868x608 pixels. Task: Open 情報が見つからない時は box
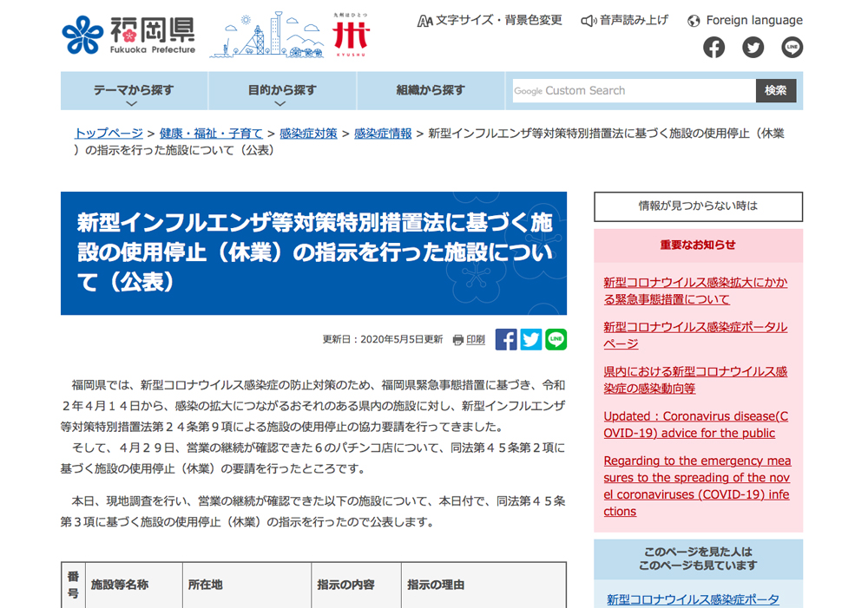698,206
